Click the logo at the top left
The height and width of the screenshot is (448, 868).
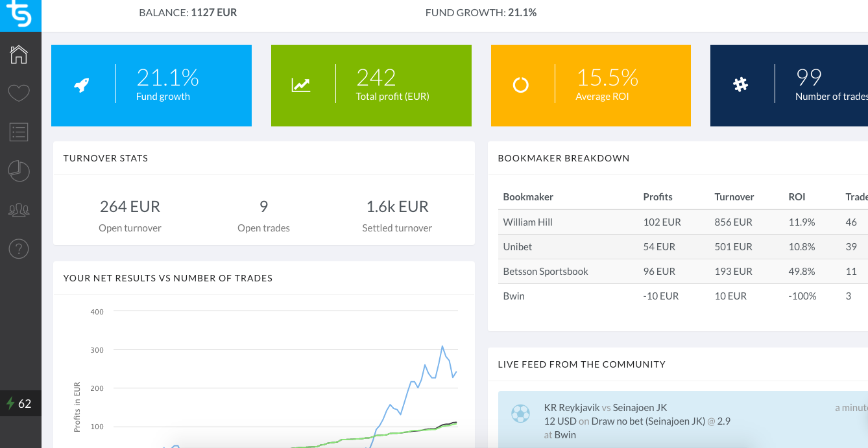19,15
